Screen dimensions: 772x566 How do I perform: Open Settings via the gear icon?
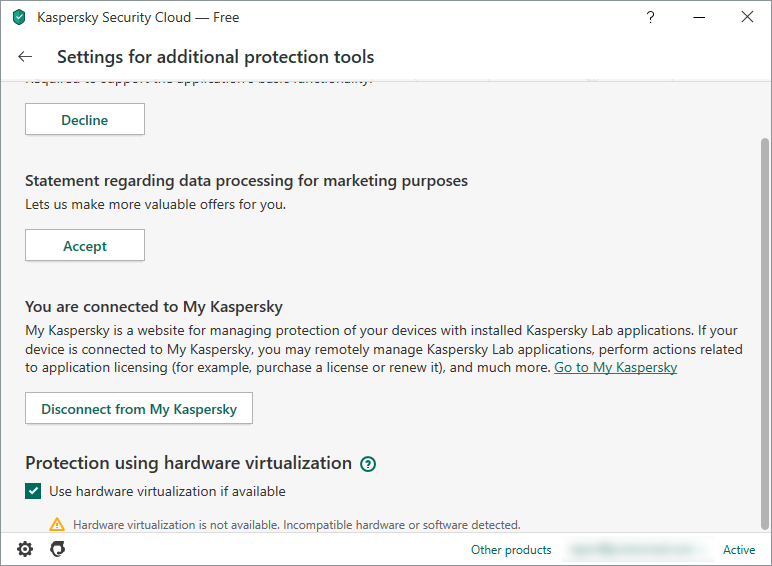[25, 549]
